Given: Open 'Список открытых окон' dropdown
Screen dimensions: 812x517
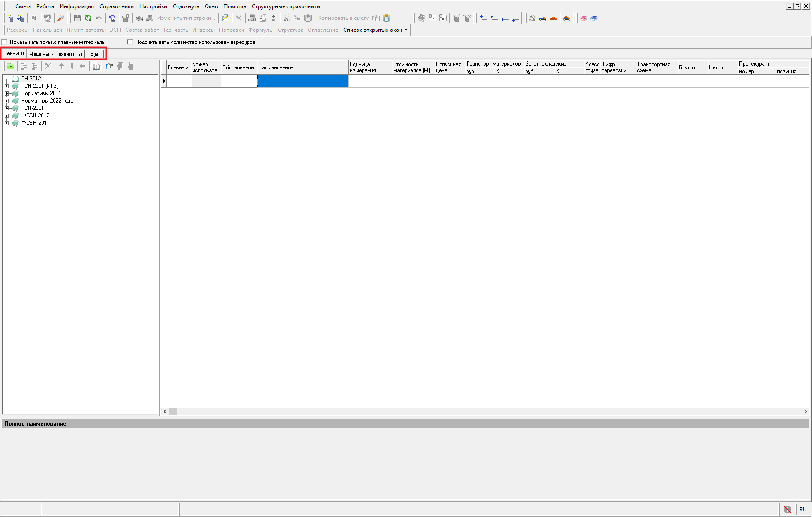Looking at the screenshot, I should tap(375, 30).
